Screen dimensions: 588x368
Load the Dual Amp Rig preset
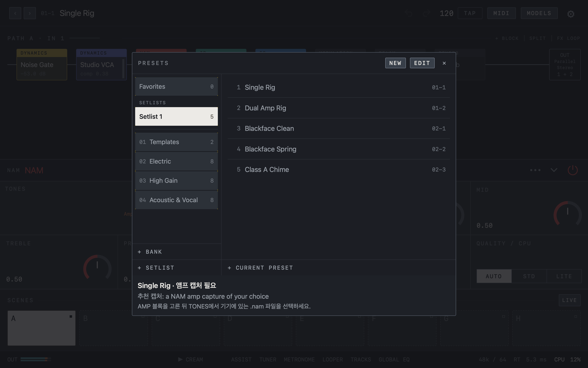339,108
